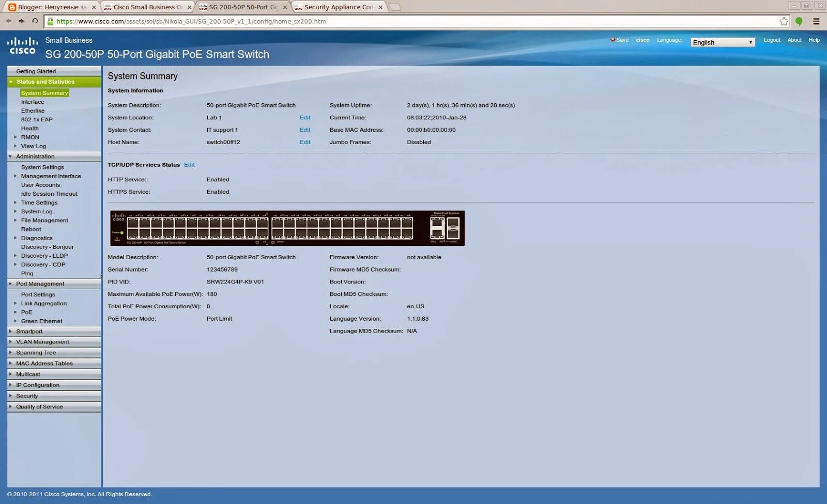Open the Chrome hamburger menu

[816, 21]
